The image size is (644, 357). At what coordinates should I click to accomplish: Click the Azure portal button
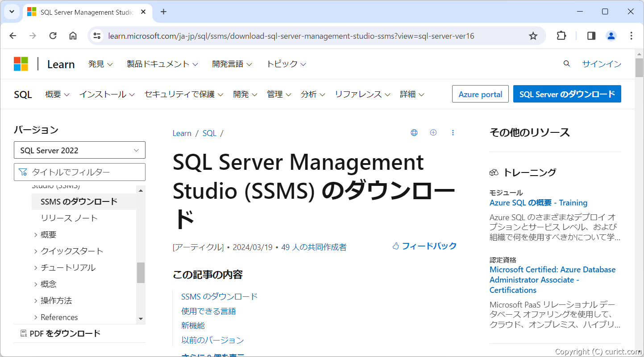(x=480, y=94)
